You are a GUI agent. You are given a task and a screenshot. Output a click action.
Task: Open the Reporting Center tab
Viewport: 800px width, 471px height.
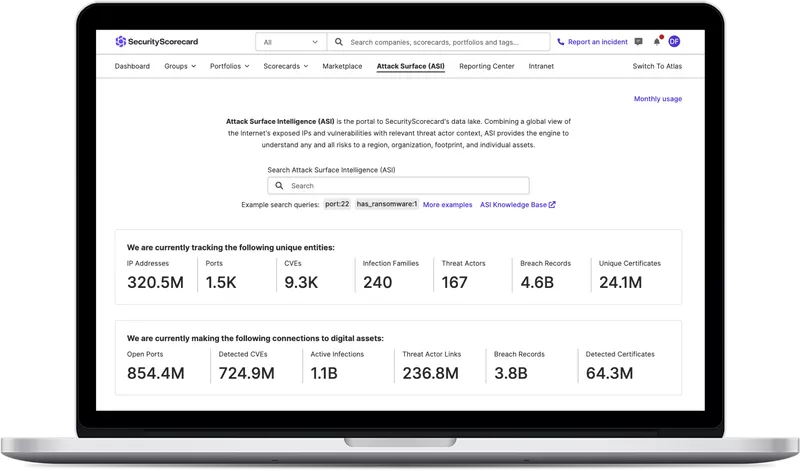(x=487, y=66)
